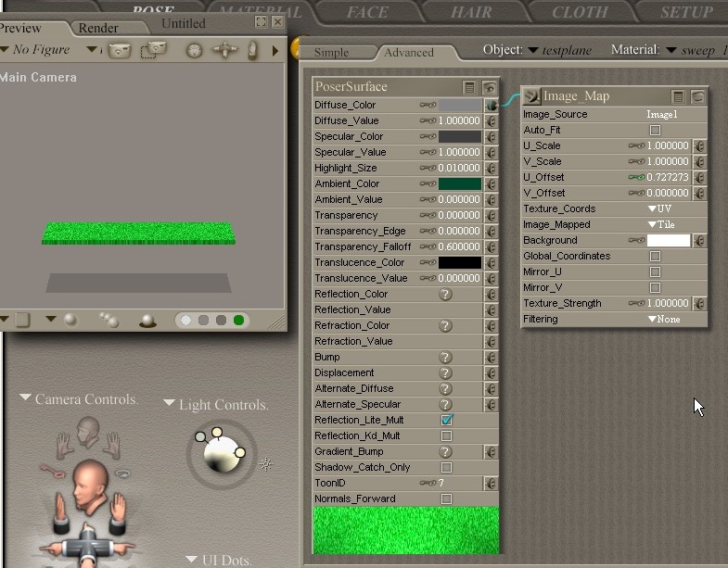Click the PoserSurface node options list icon
The height and width of the screenshot is (568, 728).
pos(469,87)
